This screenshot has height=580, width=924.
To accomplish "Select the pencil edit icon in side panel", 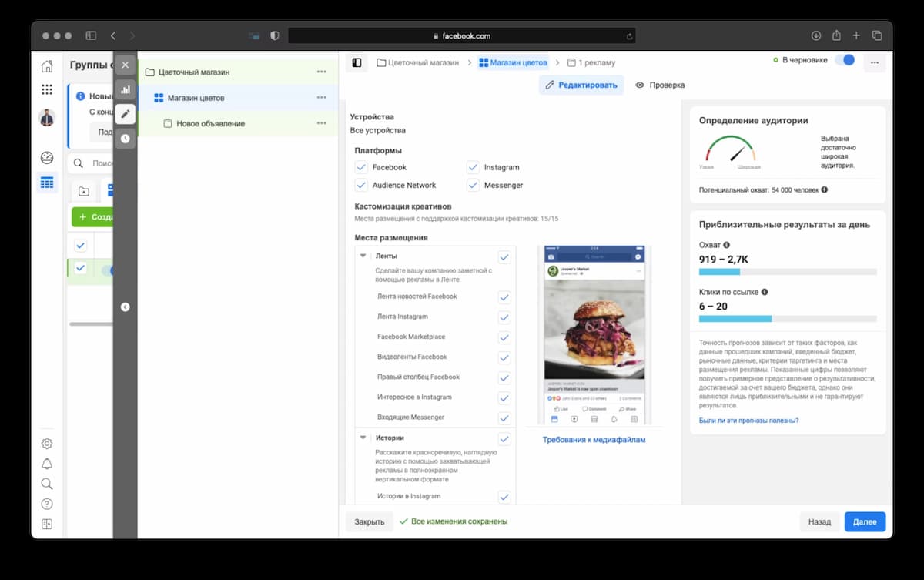I will (x=125, y=114).
